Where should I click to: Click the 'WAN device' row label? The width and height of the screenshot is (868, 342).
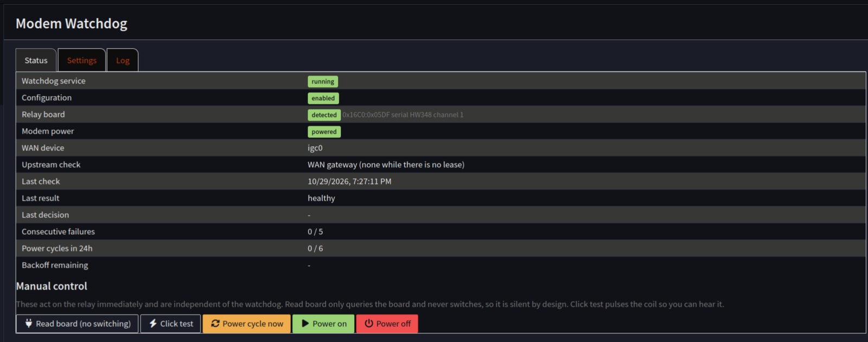42,148
